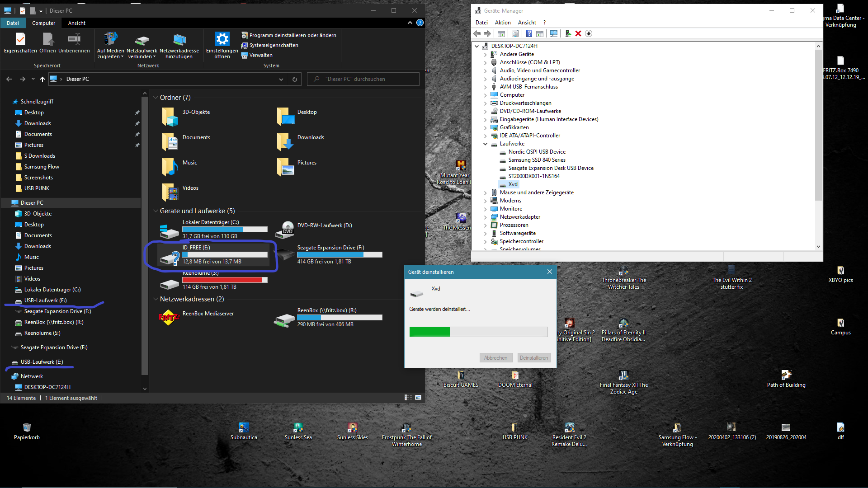The height and width of the screenshot is (488, 868).
Task: Switch to the Ansicht ribbon tab
Action: pyautogui.click(x=76, y=23)
